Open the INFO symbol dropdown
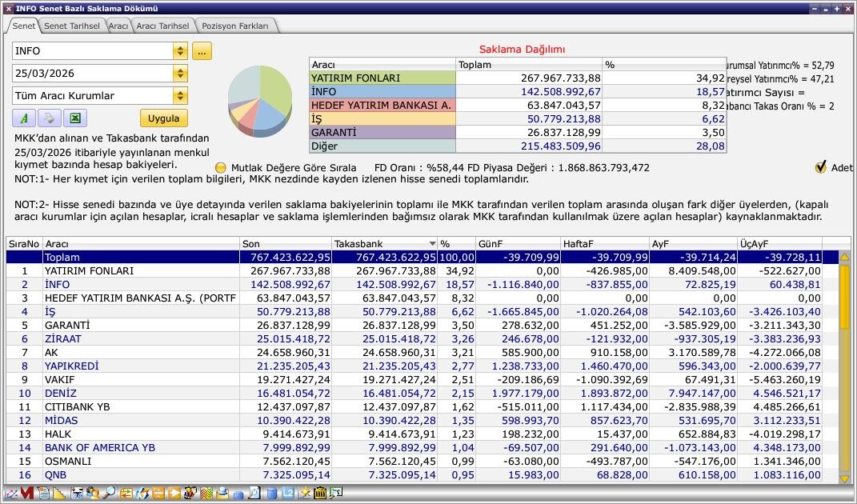 180,51
